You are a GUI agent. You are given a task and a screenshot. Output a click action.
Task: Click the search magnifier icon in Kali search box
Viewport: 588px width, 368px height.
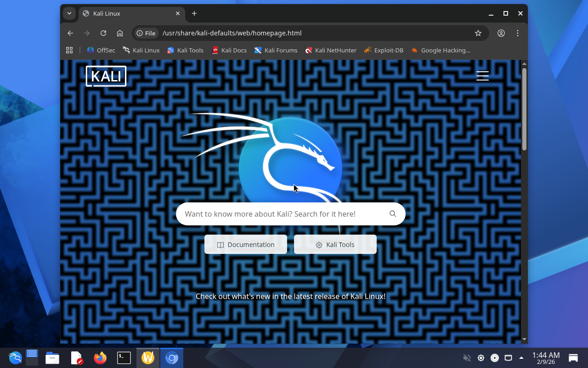pyautogui.click(x=393, y=214)
